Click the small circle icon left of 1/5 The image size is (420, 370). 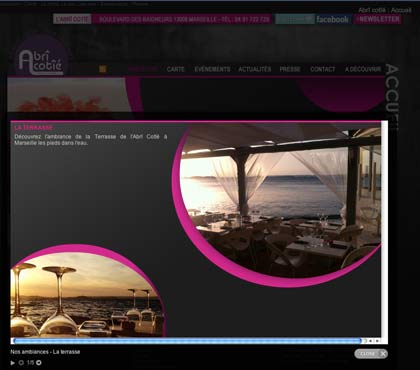[21, 363]
